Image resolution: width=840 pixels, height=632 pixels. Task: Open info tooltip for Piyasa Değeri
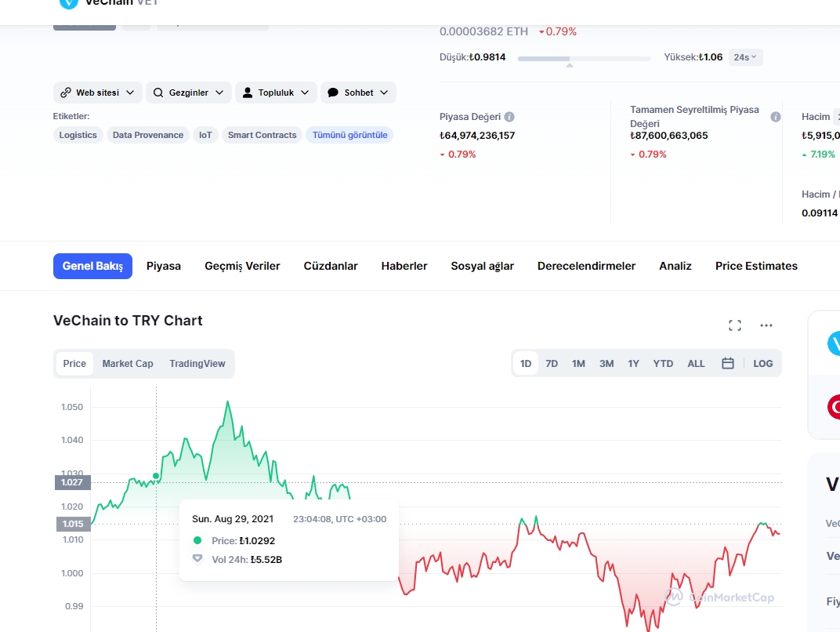(509, 117)
